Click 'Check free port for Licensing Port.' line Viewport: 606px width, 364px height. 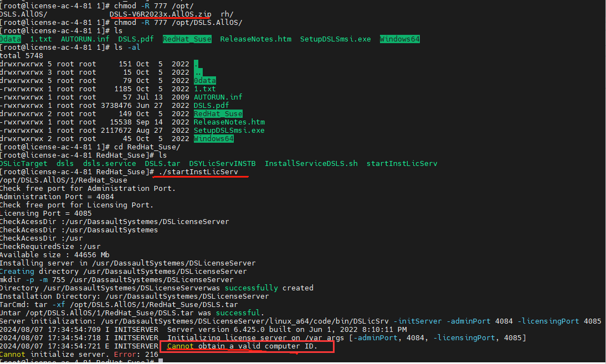(x=76, y=205)
